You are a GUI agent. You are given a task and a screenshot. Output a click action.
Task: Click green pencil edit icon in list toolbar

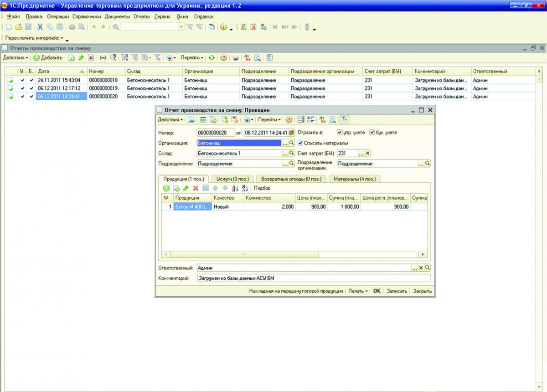tap(81, 58)
